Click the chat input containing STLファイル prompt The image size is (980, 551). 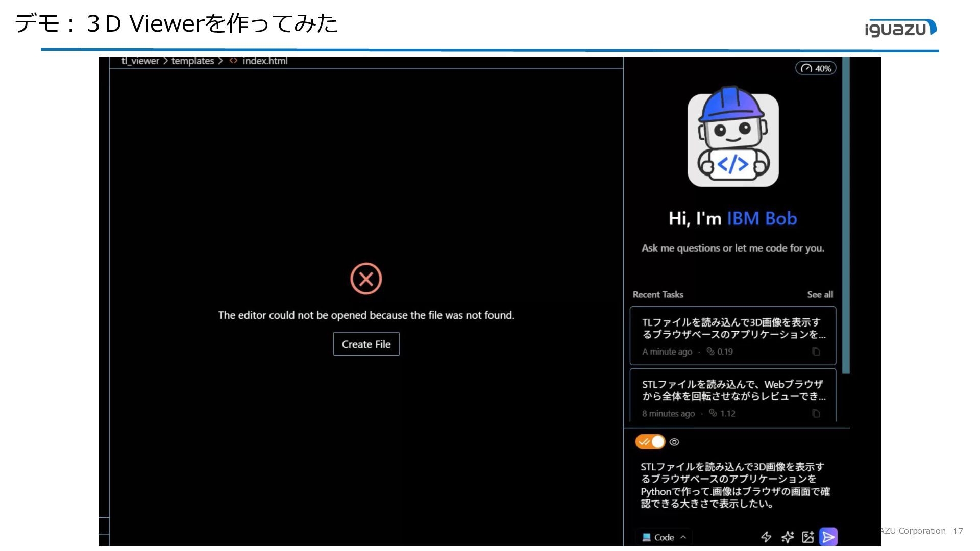click(735, 485)
